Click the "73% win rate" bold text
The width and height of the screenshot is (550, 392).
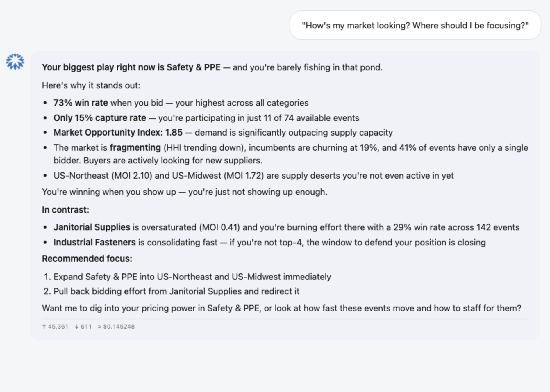(x=81, y=103)
